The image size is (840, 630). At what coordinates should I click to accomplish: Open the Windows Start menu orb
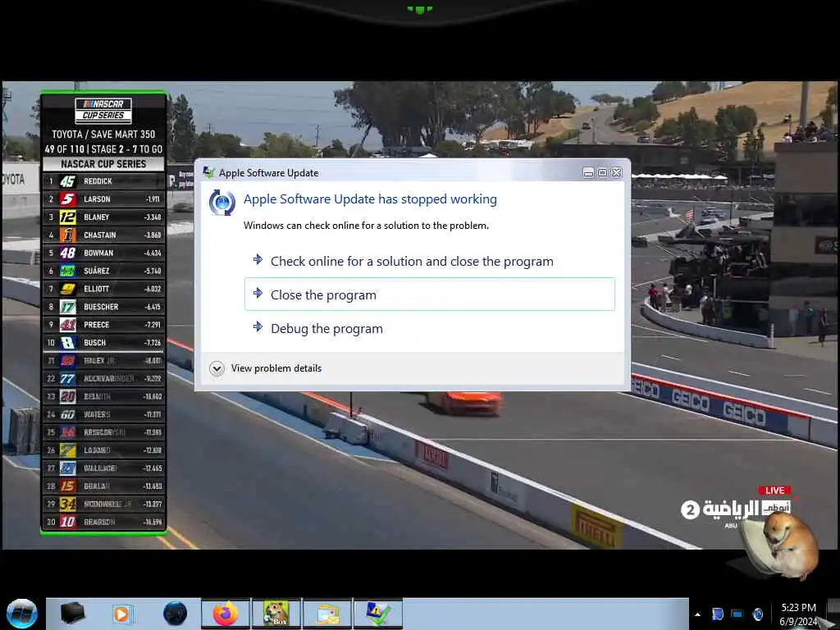click(21, 614)
